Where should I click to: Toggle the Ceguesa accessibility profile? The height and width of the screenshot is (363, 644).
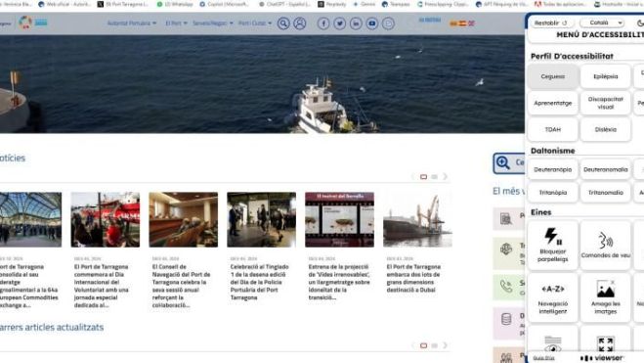click(553, 76)
